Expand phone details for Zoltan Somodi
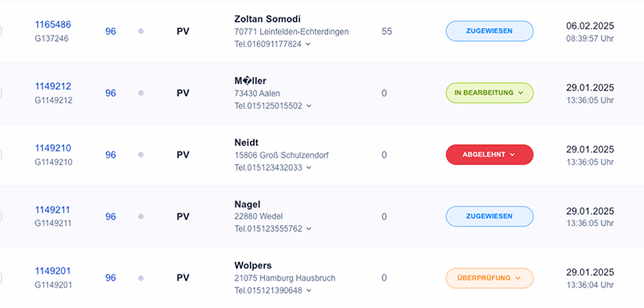Viewport: 644px width, 308px height. (x=308, y=45)
